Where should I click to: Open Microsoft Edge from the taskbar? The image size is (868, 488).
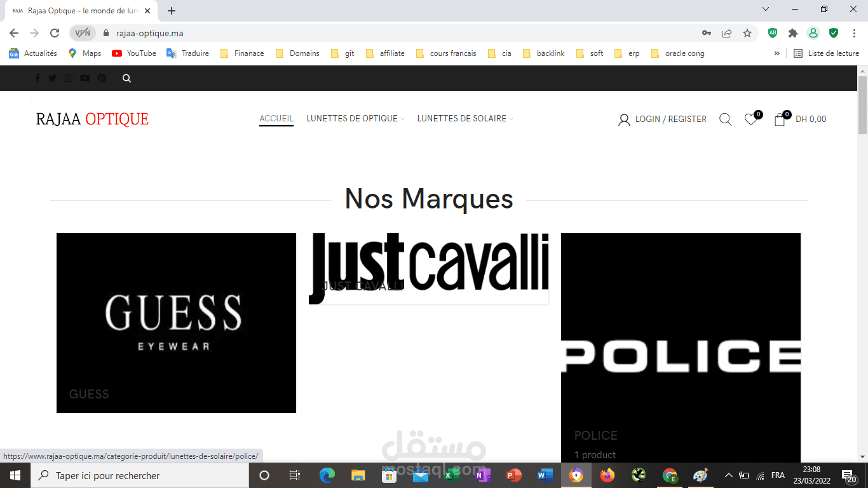tap(327, 475)
